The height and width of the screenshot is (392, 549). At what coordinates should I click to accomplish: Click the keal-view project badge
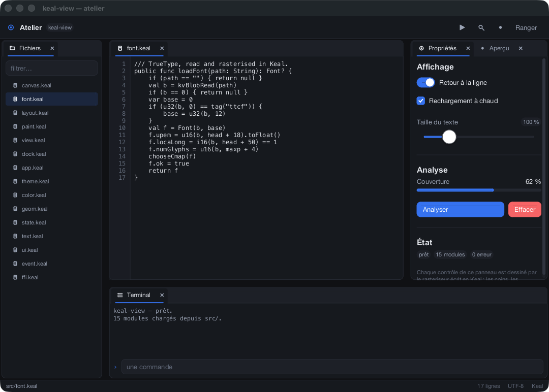[60, 27]
